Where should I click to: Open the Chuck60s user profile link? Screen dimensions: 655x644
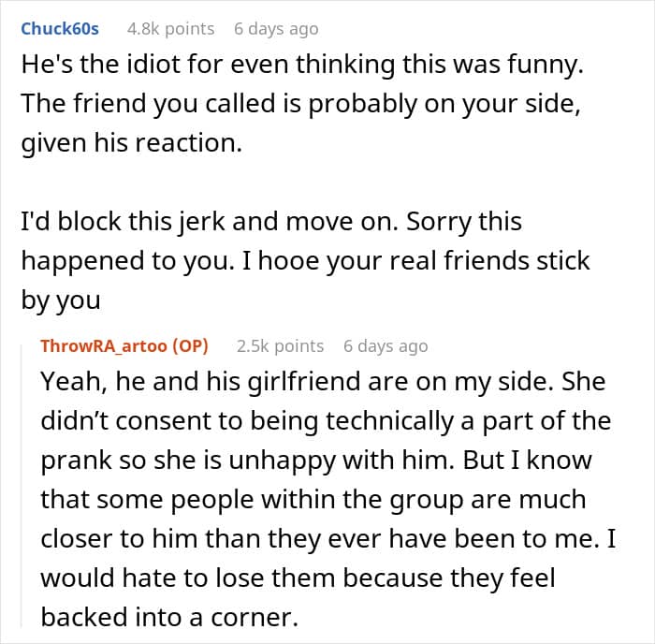coord(60,29)
